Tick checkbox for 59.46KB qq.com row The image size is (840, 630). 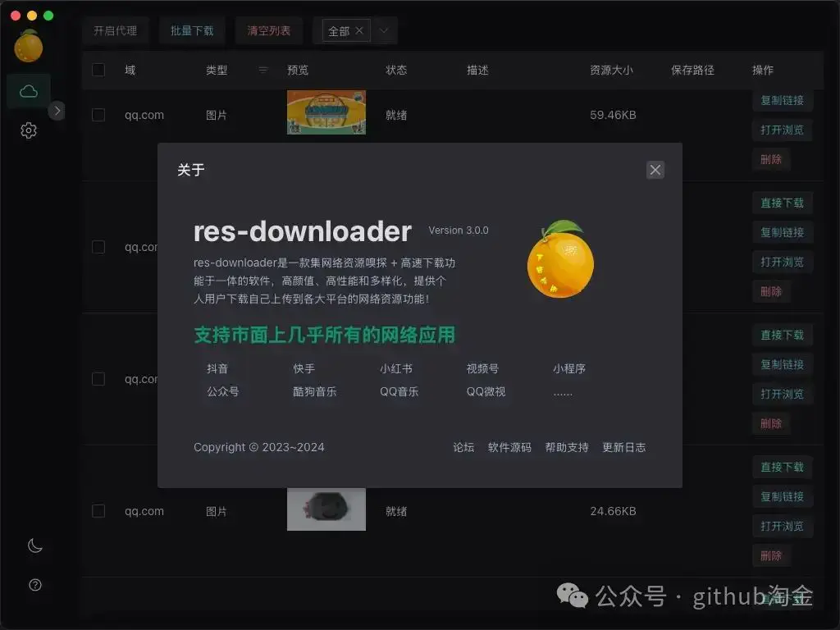(x=98, y=115)
